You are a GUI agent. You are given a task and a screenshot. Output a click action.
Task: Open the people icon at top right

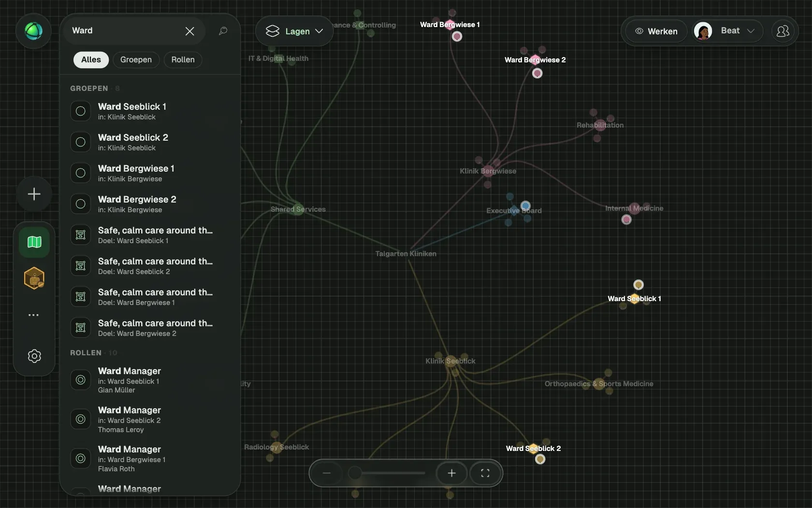783,31
